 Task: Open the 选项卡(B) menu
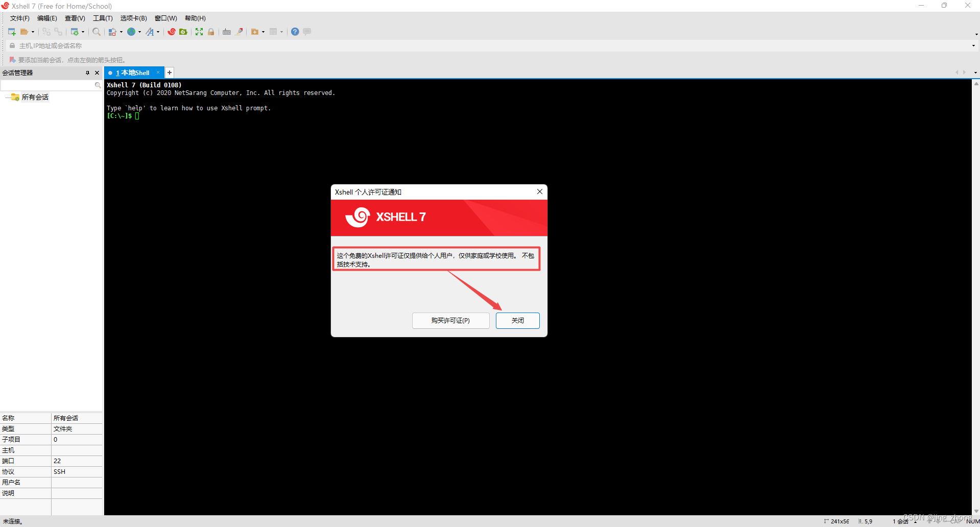[x=134, y=18]
